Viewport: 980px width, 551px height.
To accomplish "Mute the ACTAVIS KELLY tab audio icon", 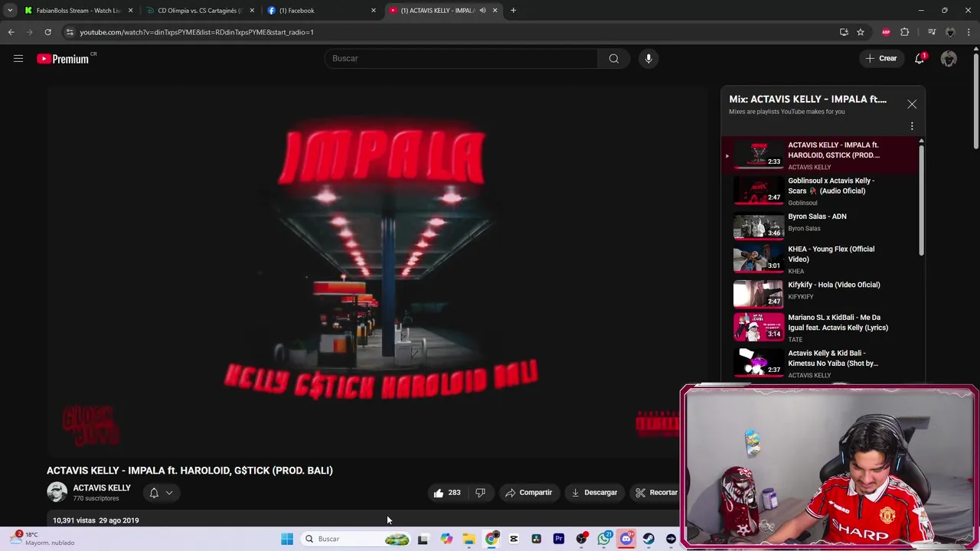I will pos(482,11).
